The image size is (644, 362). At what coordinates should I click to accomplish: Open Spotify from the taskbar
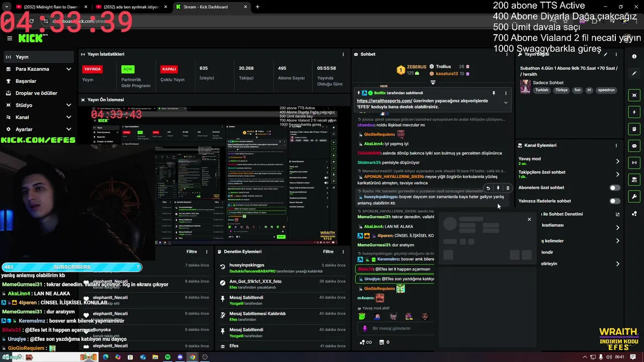click(168, 357)
